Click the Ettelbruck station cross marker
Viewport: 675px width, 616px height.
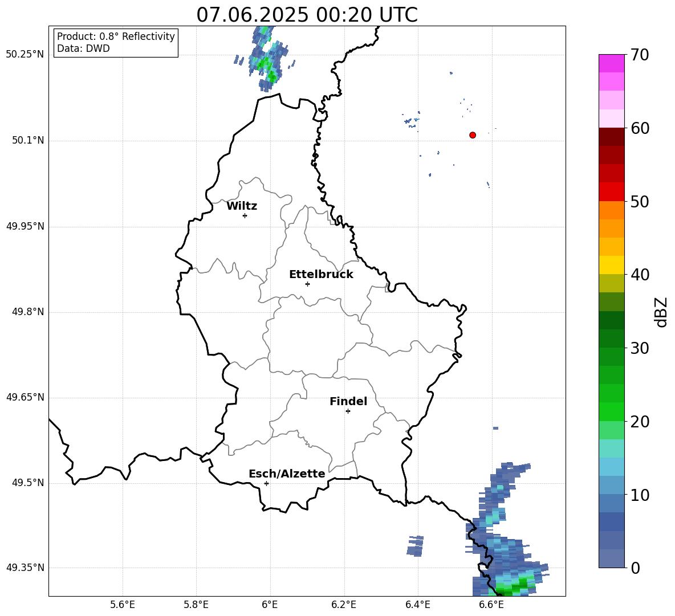click(x=307, y=284)
